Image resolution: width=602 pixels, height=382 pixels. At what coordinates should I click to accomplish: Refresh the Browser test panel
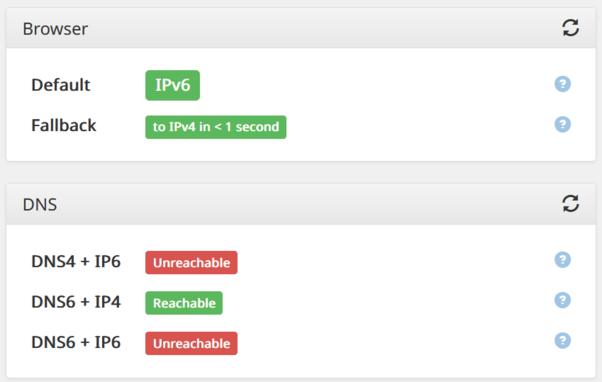point(571,28)
